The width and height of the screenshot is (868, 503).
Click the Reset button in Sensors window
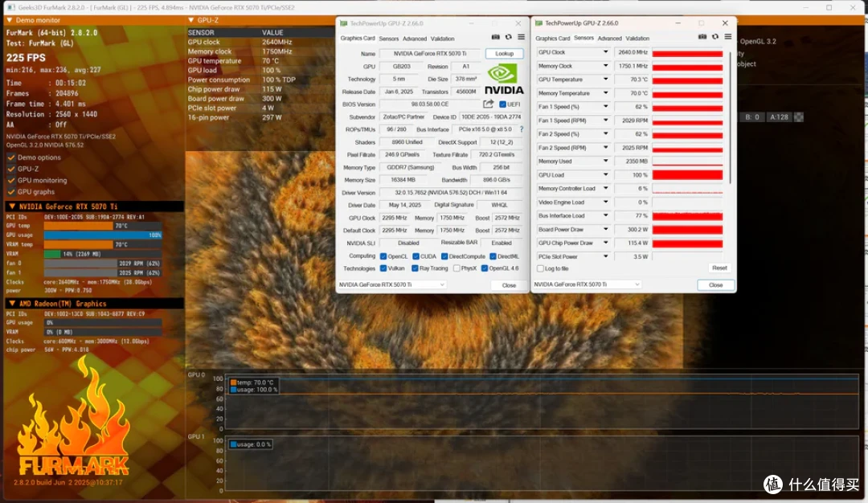click(719, 268)
